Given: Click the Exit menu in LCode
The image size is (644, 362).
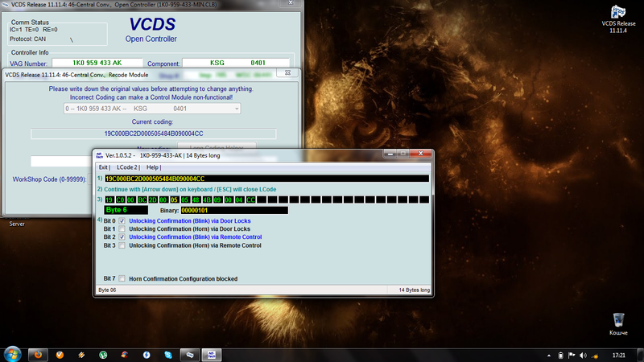Looking at the screenshot, I should [x=104, y=167].
